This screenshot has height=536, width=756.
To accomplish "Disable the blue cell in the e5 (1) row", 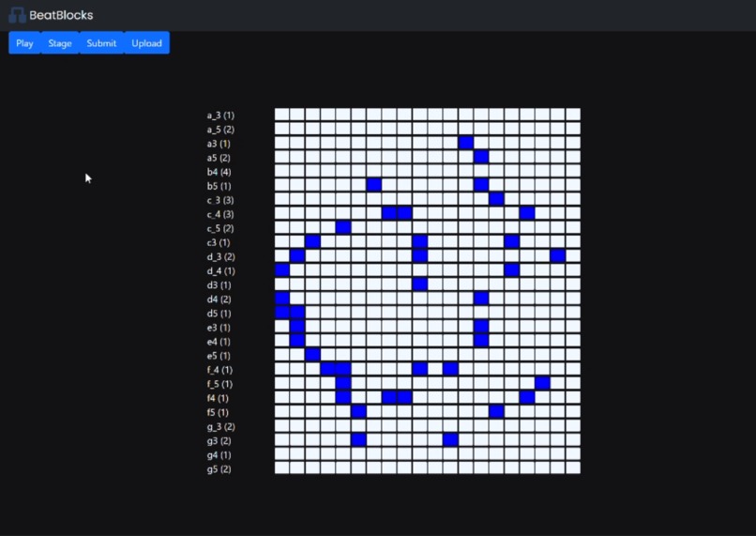I will tap(312, 355).
